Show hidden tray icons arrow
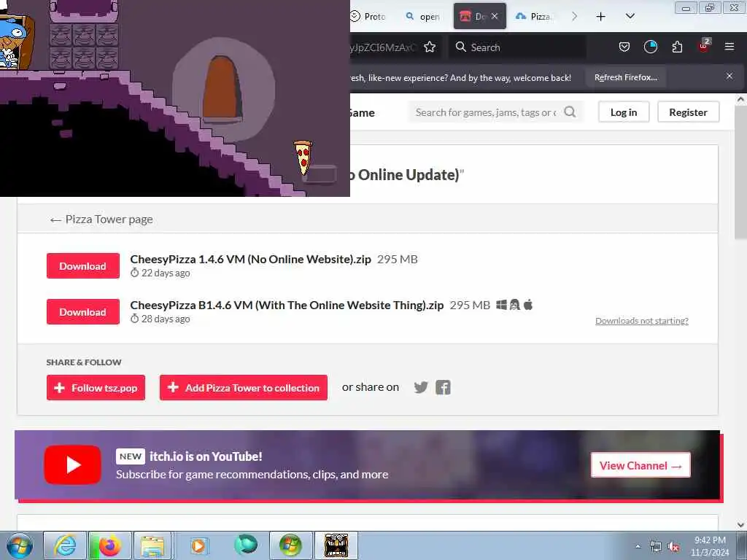The height and width of the screenshot is (560, 747). (x=638, y=547)
